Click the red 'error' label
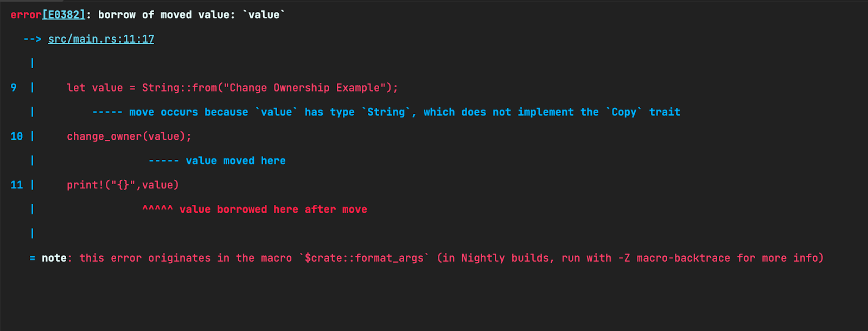Image resolution: width=868 pixels, height=331 pixels. (x=25, y=15)
